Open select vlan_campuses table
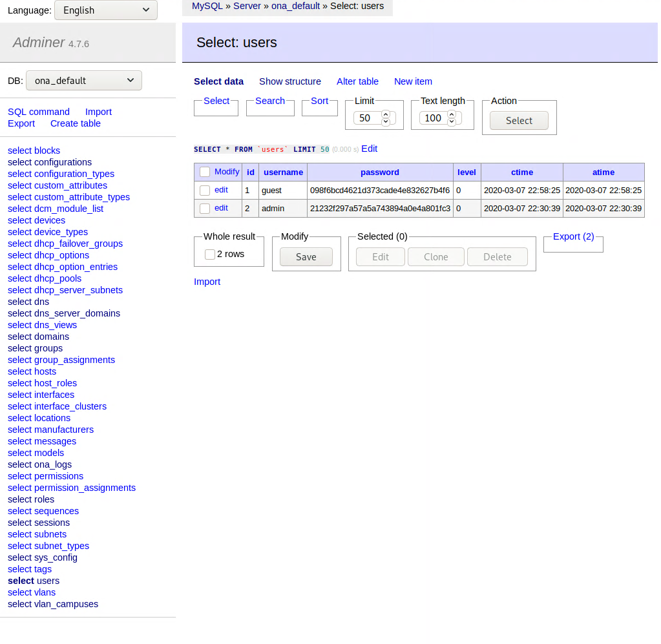The width and height of the screenshot is (661, 644). 53,605
